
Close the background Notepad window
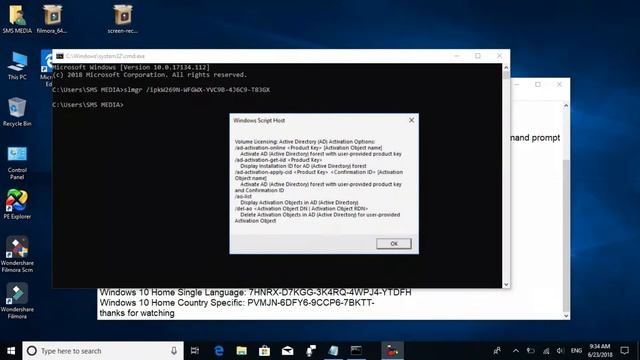pyautogui.click(x=559, y=84)
